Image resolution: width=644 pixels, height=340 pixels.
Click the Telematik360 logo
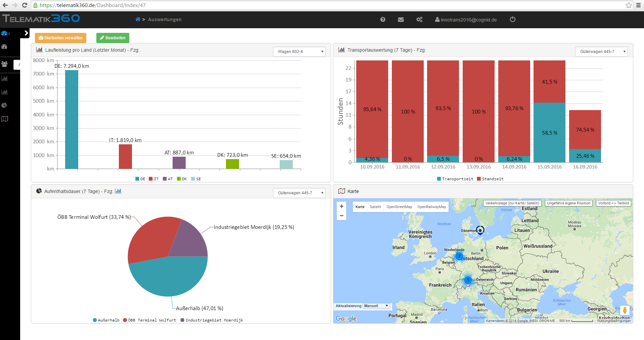pos(41,18)
